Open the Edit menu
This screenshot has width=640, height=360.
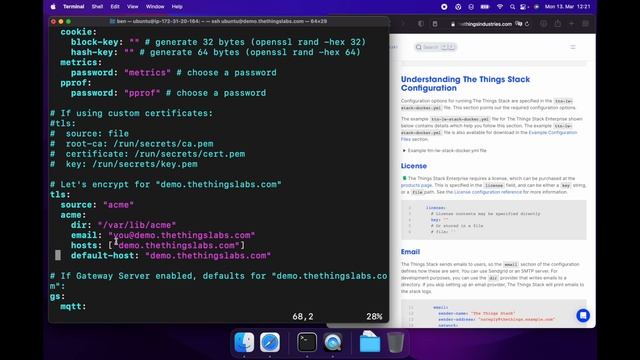point(115,7)
